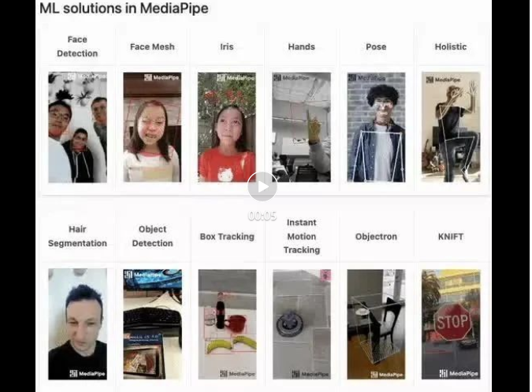
Task: Click the 00:05 video duration label
Action: coord(262,216)
